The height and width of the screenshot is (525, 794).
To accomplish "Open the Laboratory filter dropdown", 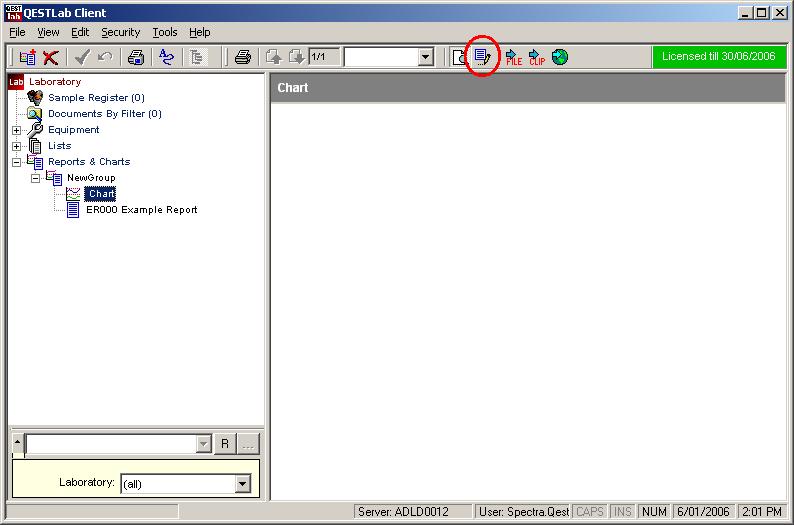I will 242,484.
